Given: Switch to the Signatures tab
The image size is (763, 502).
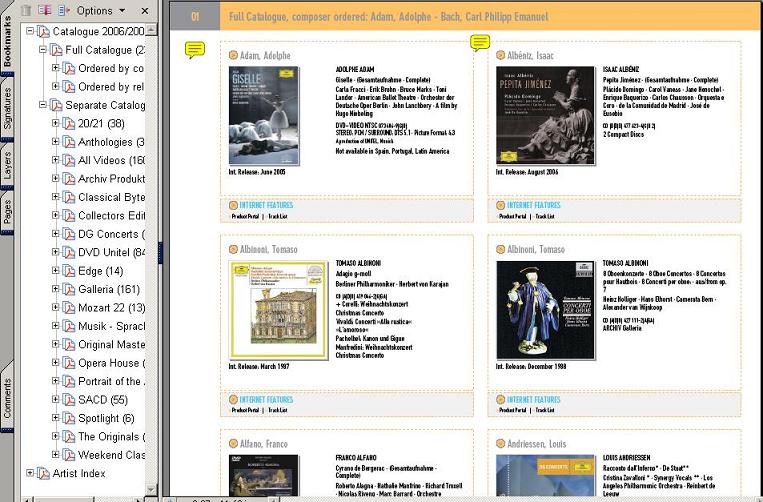Looking at the screenshot, I should pos(7,108).
